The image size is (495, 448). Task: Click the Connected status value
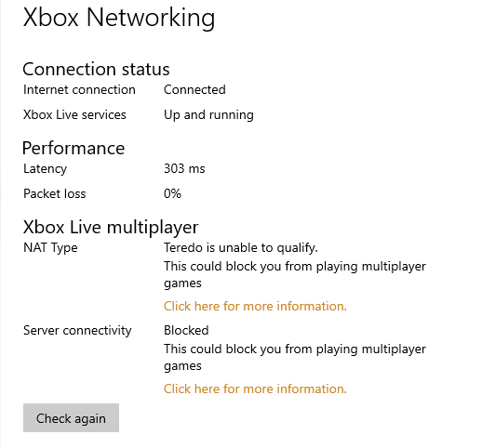pos(194,90)
